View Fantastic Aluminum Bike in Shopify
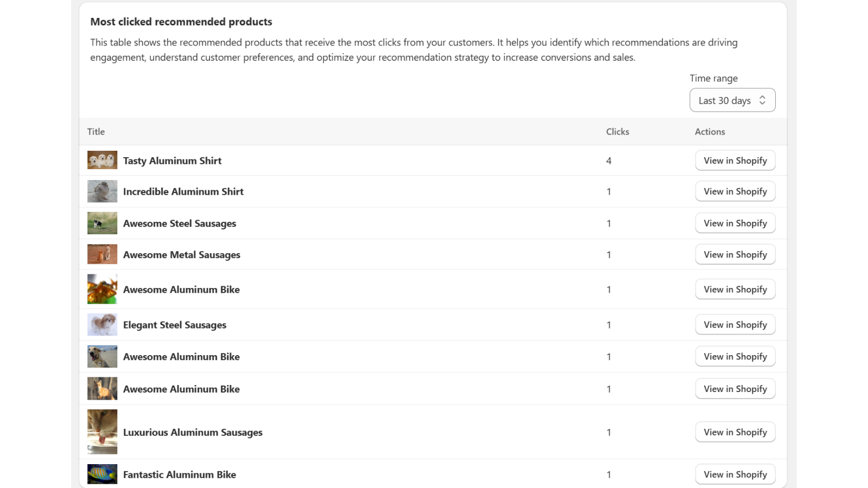The height and width of the screenshot is (488, 868). click(x=735, y=474)
